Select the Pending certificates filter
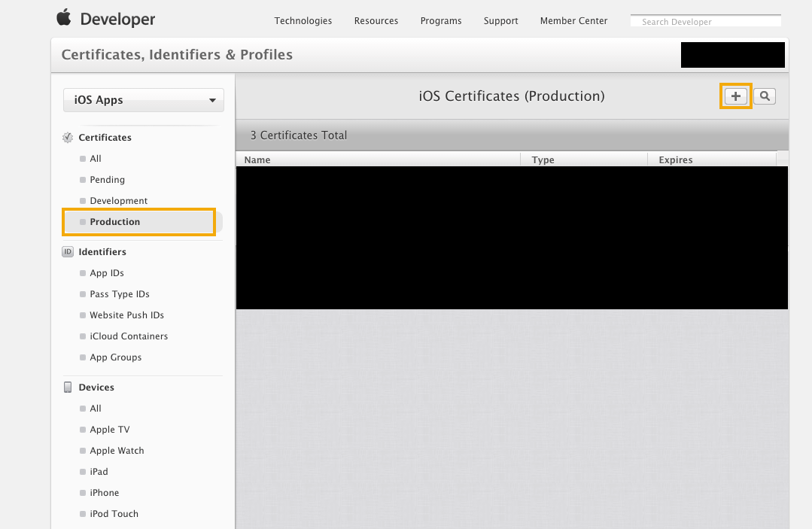This screenshot has width=812, height=529. point(107,179)
